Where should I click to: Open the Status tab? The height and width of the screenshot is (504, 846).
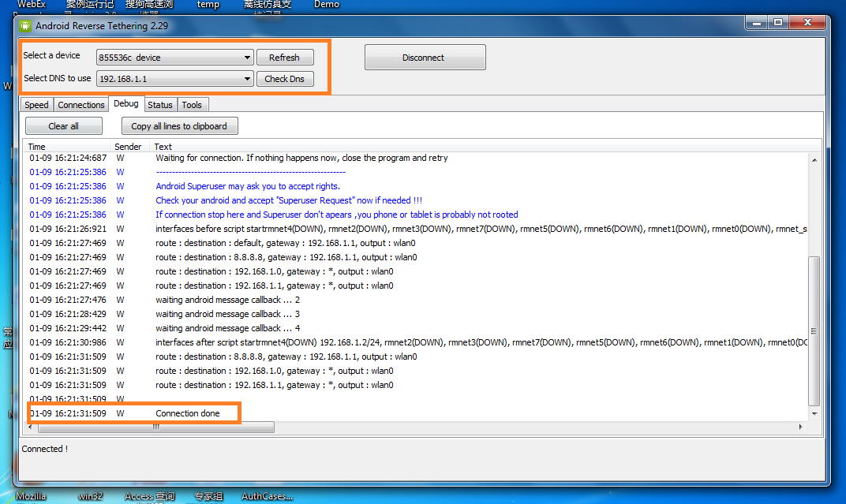[160, 105]
